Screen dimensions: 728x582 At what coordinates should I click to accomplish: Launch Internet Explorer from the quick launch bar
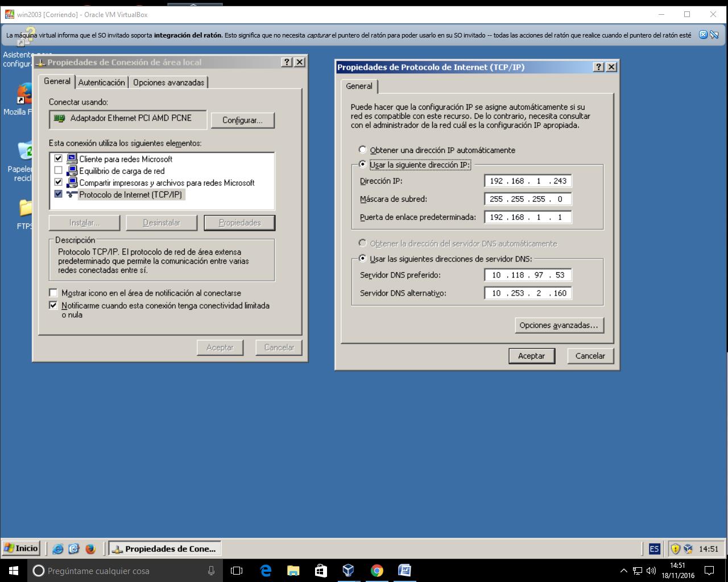click(x=57, y=549)
